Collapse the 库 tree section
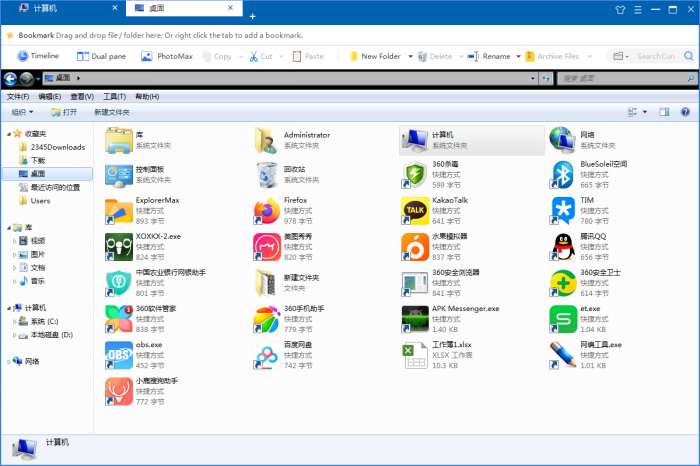Viewport: 700px width, 466px height. [8, 228]
